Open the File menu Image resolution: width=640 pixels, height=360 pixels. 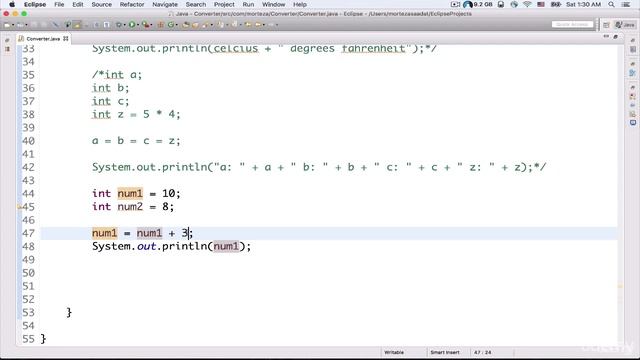(59, 4)
